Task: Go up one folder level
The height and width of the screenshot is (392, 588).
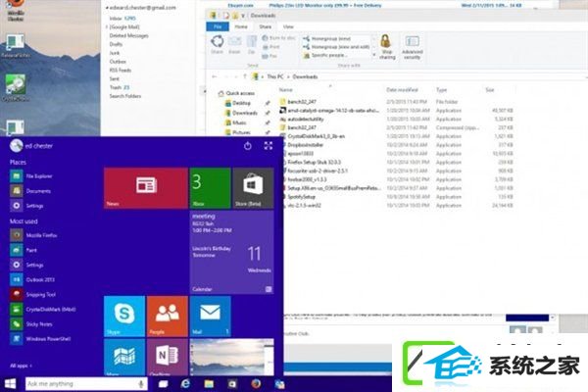Action: 244,76
